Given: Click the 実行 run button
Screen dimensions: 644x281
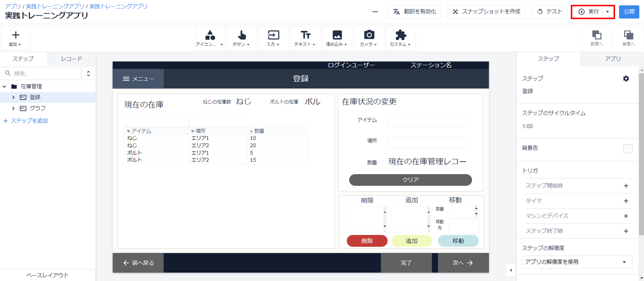Looking at the screenshot, I should (x=589, y=12).
